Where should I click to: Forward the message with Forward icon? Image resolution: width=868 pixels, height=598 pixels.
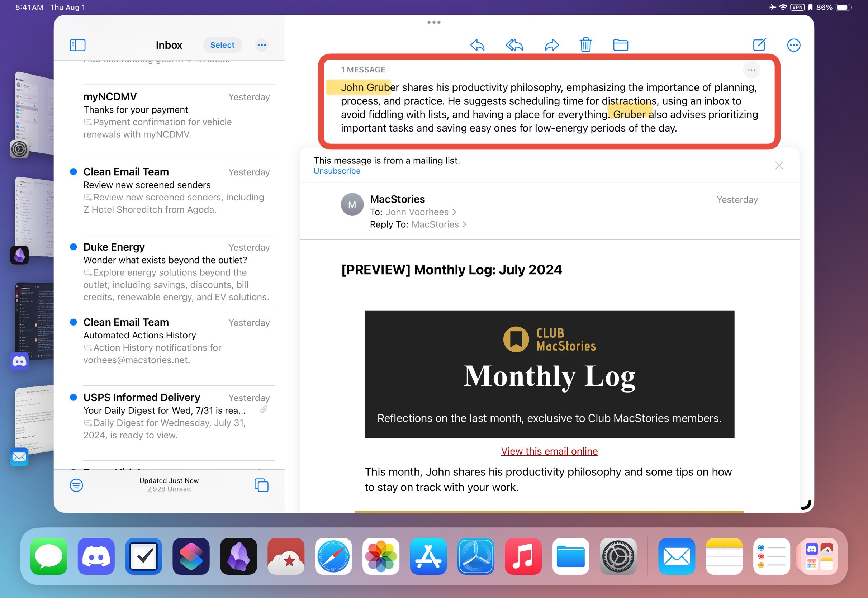click(x=551, y=45)
